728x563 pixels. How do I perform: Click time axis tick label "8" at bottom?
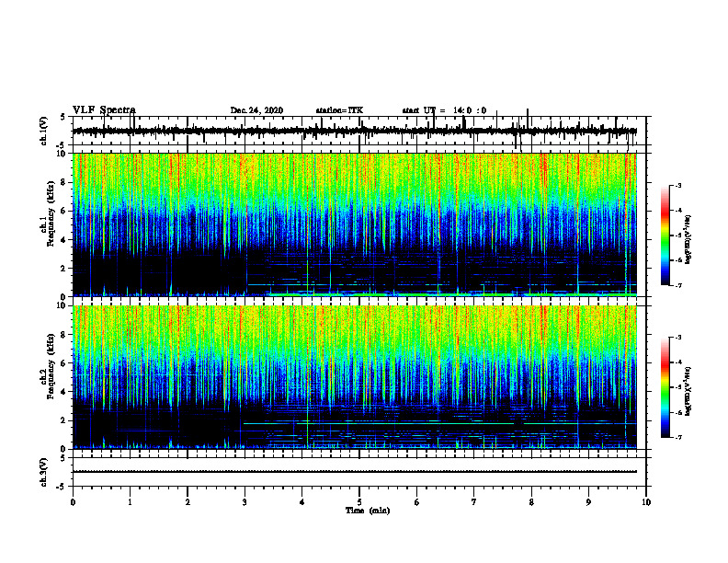[531, 502]
